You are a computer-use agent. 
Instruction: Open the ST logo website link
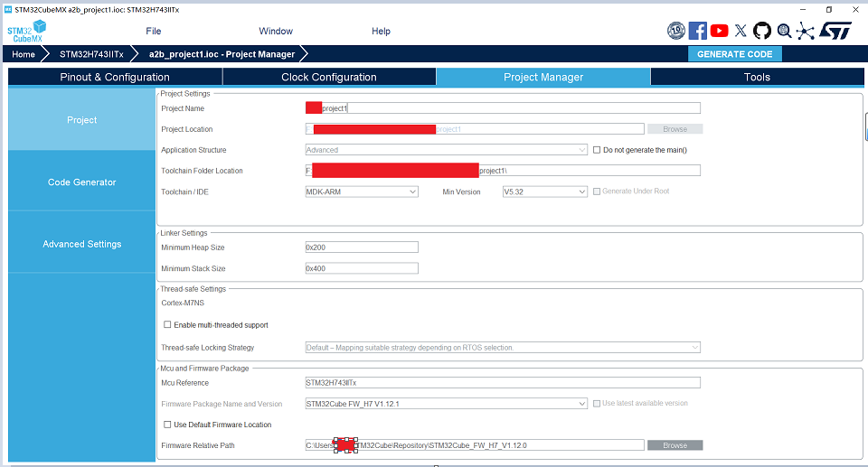pyautogui.click(x=835, y=31)
